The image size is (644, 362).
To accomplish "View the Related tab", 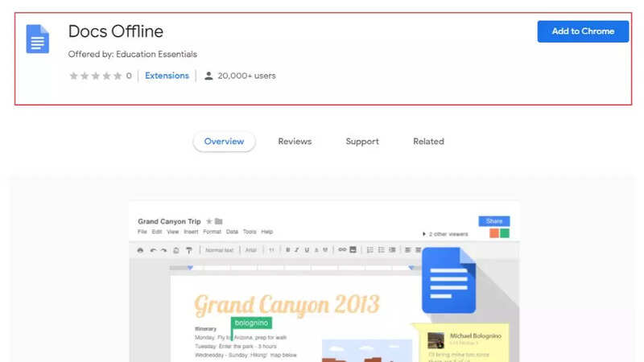I will [x=428, y=142].
